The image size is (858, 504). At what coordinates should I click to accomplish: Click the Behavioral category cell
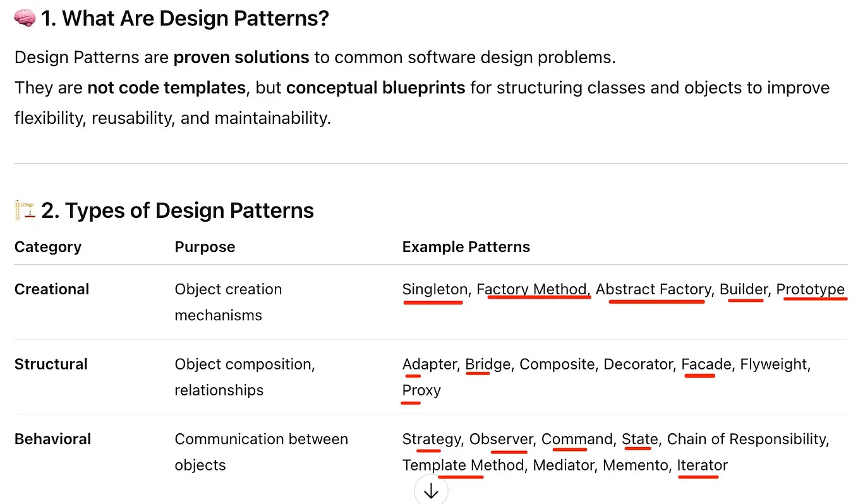pos(52,439)
